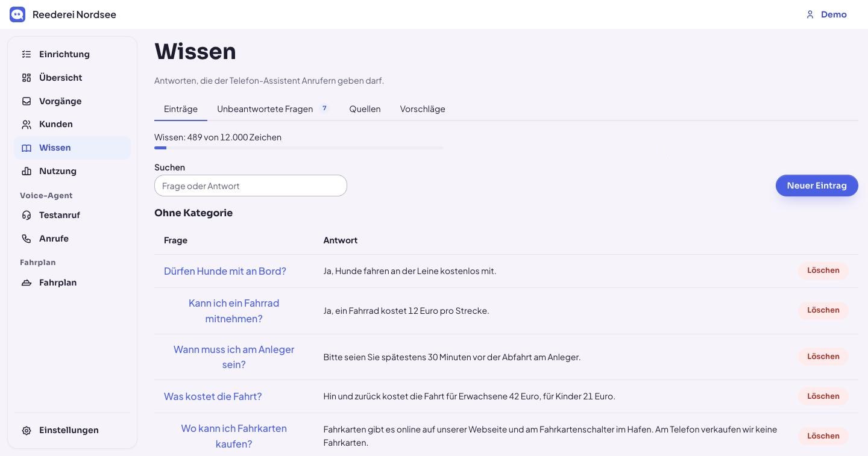Click the Testanruf headset icon
The width and height of the screenshot is (868, 456).
click(27, 216)
